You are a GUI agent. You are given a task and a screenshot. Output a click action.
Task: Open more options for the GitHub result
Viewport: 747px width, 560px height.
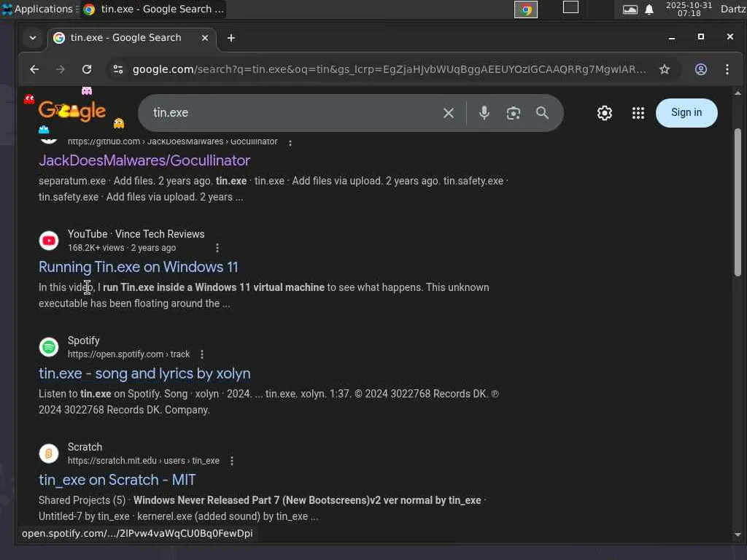click(290, 142)
